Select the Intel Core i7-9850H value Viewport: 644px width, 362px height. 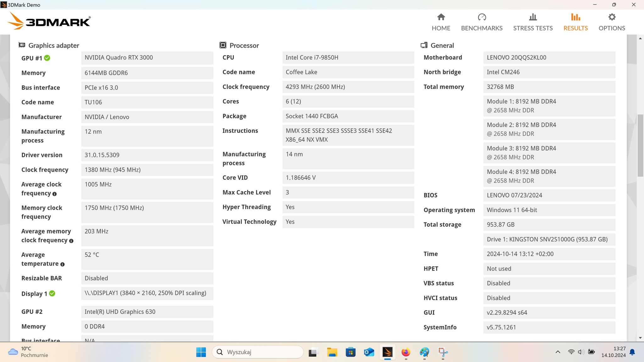(348, 58)
